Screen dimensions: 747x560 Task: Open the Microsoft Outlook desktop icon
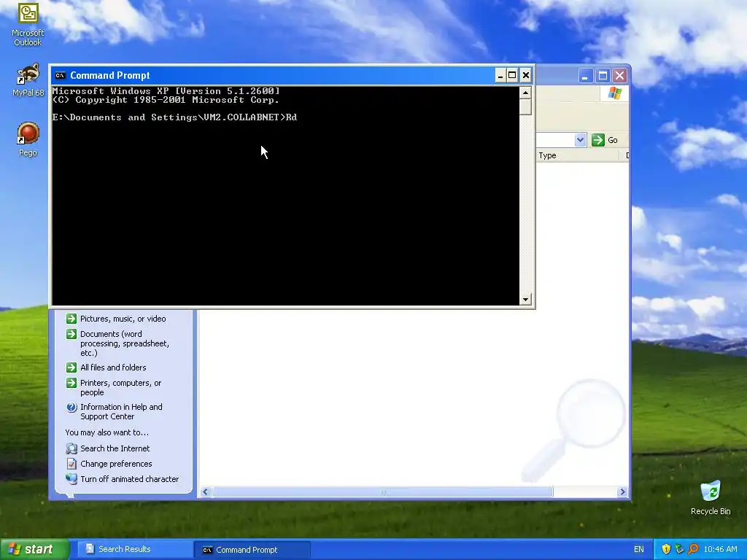(28, 24)
